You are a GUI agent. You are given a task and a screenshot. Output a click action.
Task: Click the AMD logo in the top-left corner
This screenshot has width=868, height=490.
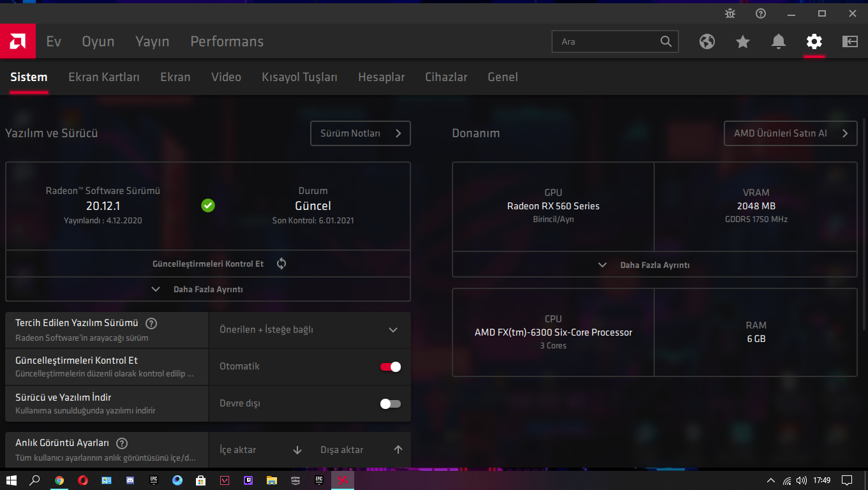point(18,41)
